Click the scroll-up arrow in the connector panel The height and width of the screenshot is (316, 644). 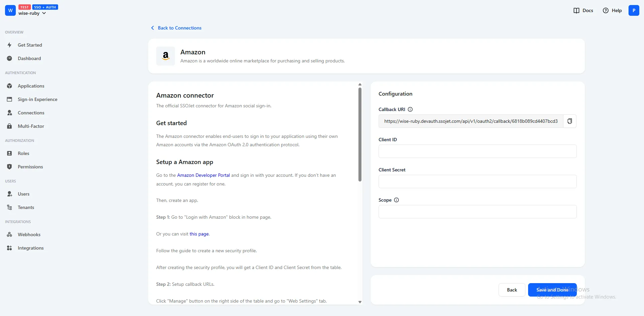[x=360, y=84]
